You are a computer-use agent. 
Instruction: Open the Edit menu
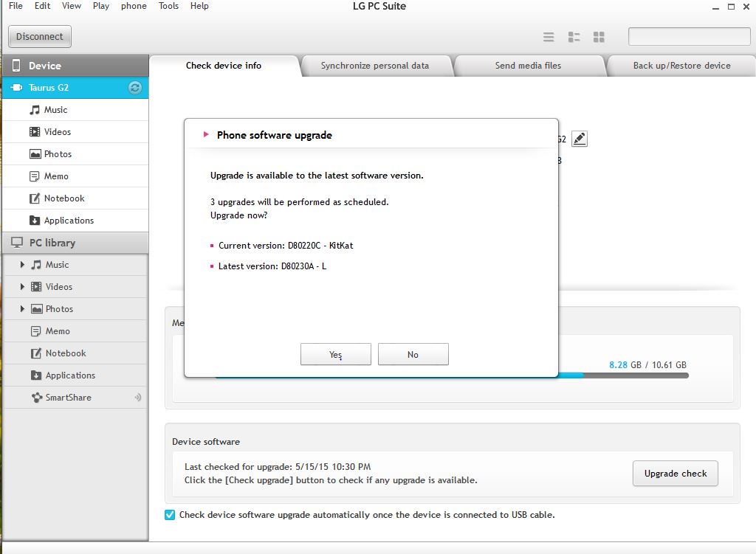(42, 6)
